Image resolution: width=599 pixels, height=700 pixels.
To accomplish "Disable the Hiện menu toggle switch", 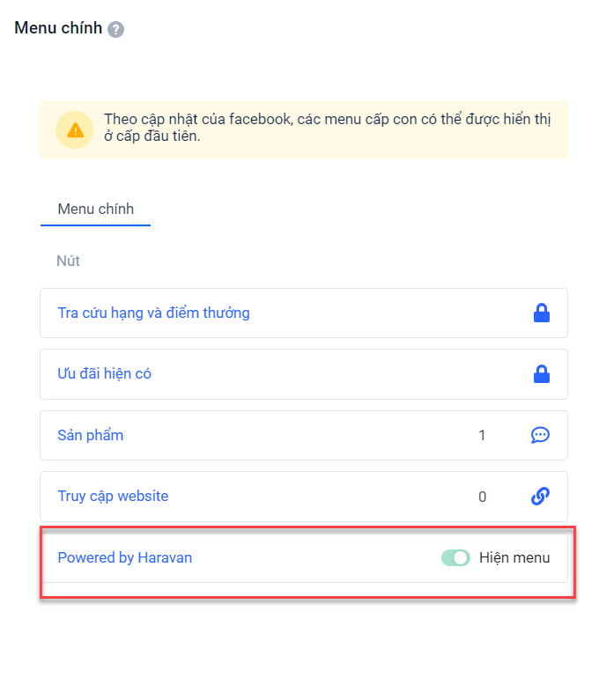I will pos(455,557).
